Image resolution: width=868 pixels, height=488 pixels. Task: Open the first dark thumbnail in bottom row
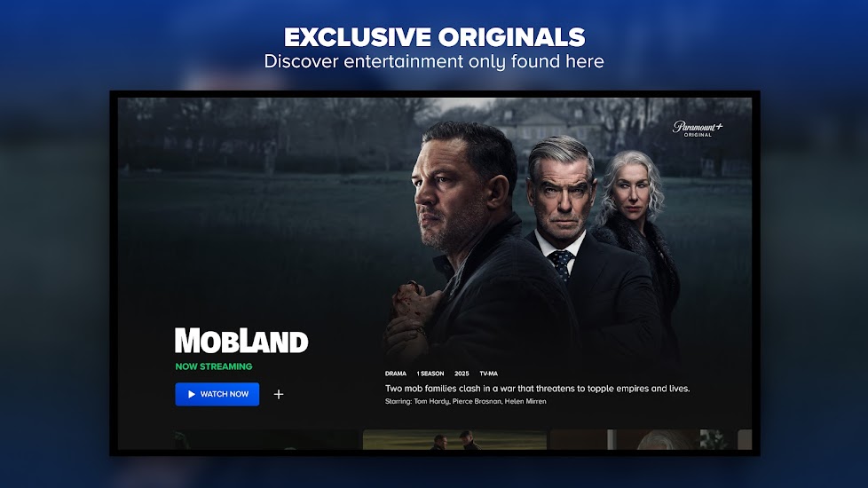tap(266, 439)
